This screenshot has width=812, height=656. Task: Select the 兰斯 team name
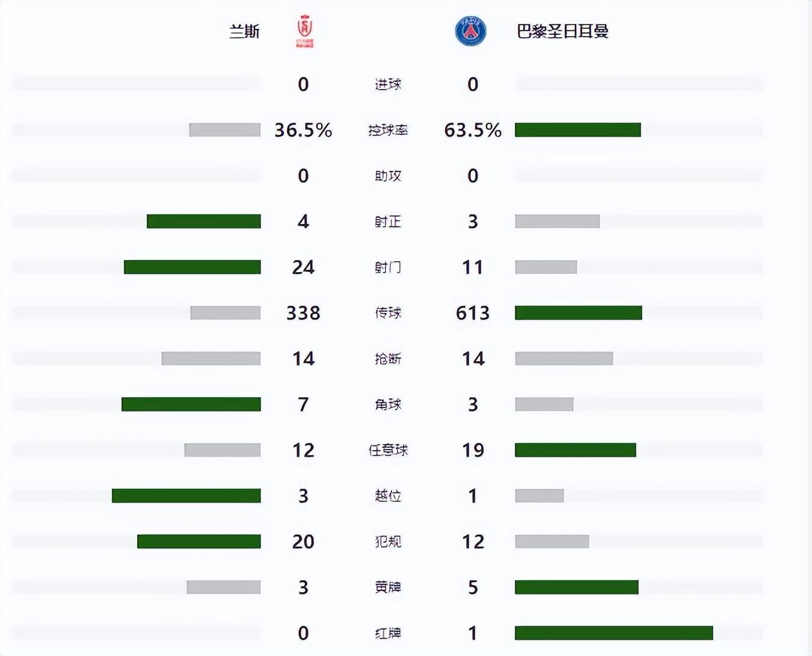point(244,31)
